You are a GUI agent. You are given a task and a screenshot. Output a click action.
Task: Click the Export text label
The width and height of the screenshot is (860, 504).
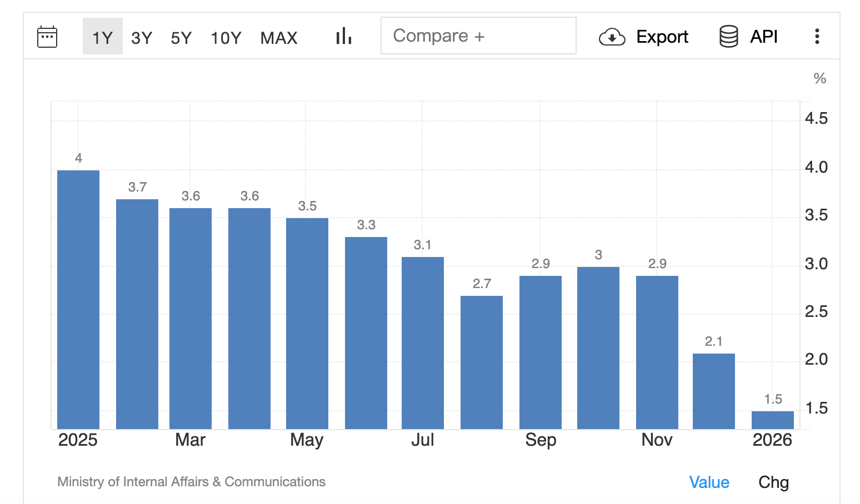[x=662, y=37]
